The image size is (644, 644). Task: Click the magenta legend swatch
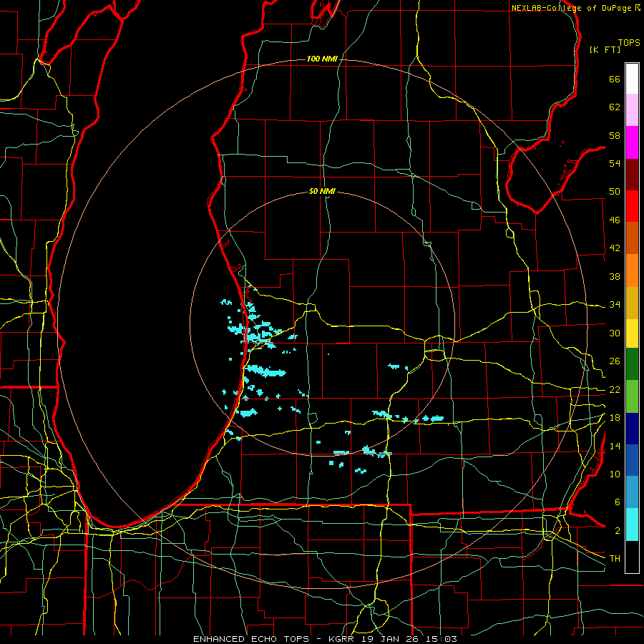(x=632, y=142)
